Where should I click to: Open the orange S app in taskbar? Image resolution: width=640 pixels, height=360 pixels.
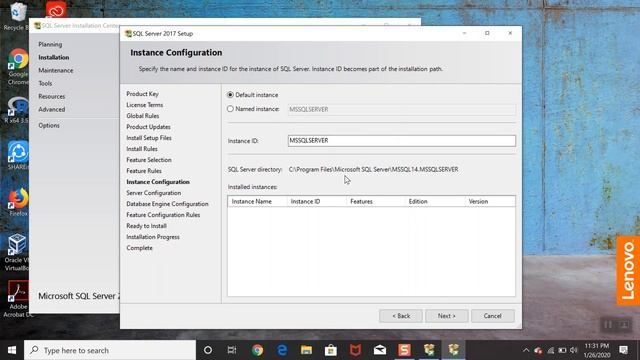click(404, 350)
